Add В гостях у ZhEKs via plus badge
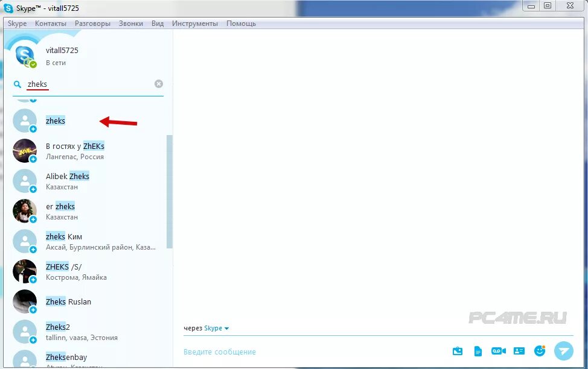Viewport: 588px width, 369px height. 33,159
